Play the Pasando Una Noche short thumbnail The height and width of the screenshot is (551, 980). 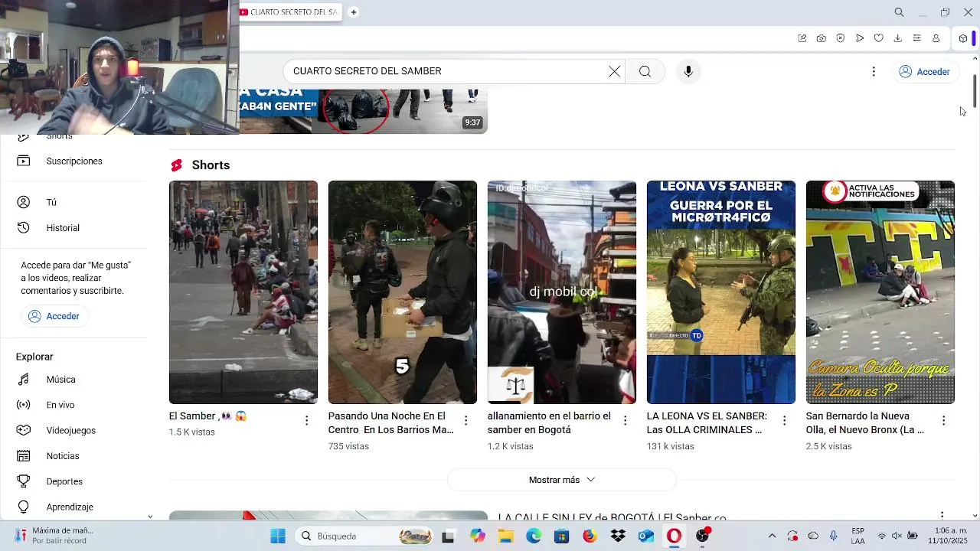pyautogui.click(x=403, y=292)
